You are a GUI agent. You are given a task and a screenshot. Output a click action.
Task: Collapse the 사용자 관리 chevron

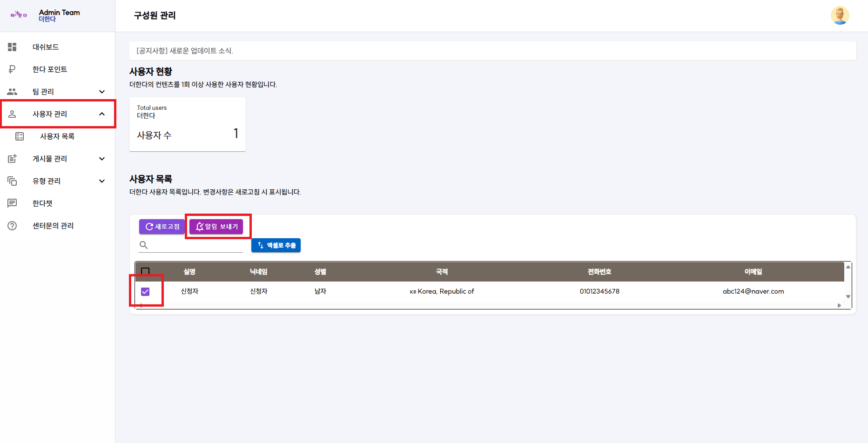click(x=102, y=114)
